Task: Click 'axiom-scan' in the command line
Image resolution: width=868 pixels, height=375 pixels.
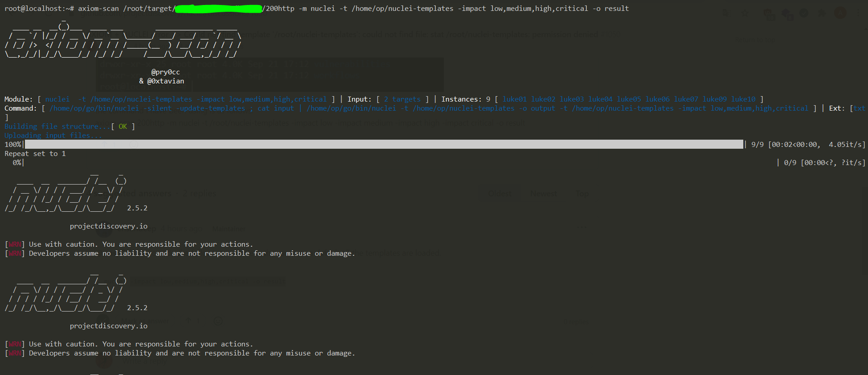Action: pos(98,9)
